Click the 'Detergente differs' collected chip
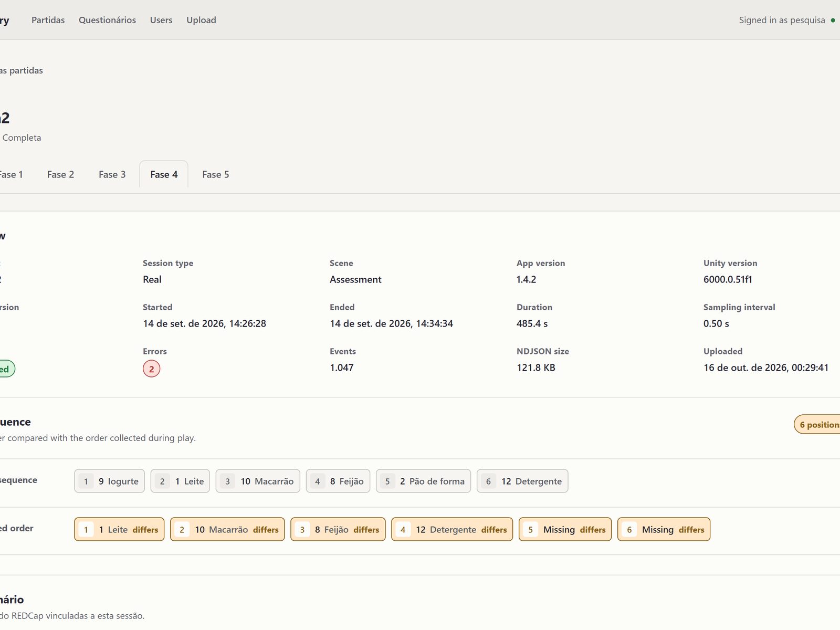The image size is (840, 630). (x=452, y=529)
